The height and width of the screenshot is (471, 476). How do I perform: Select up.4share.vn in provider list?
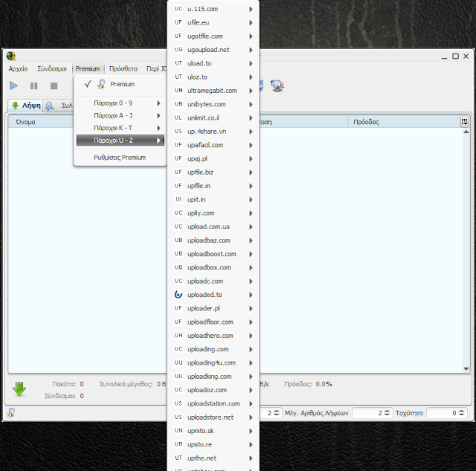point(213,132)
